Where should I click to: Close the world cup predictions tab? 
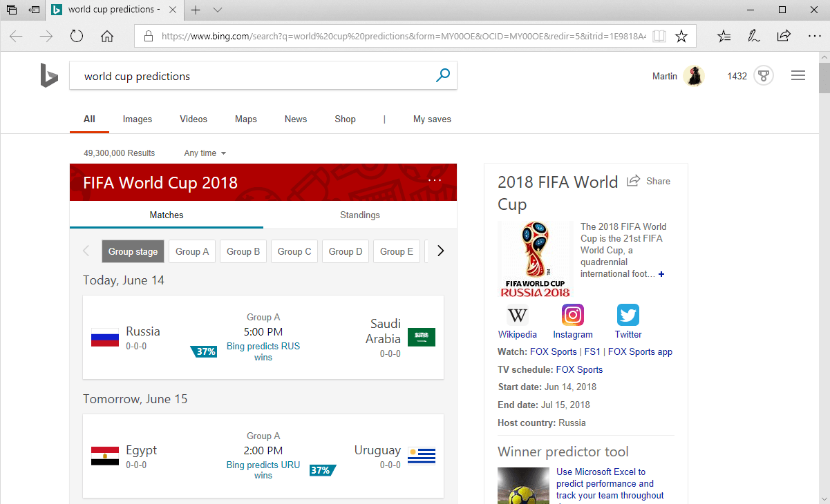pos(172,10)
